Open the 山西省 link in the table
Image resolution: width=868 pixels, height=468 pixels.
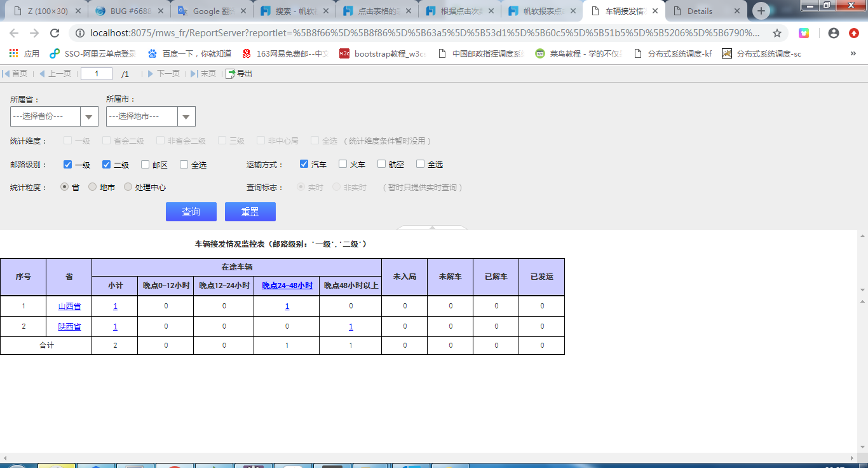tap(69, 306)
